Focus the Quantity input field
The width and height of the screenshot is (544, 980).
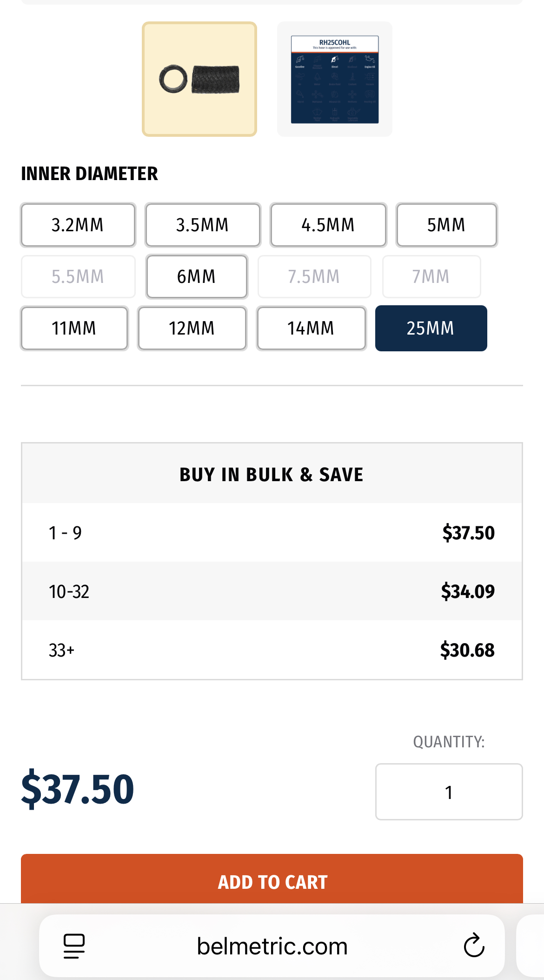tap(449, 792)
